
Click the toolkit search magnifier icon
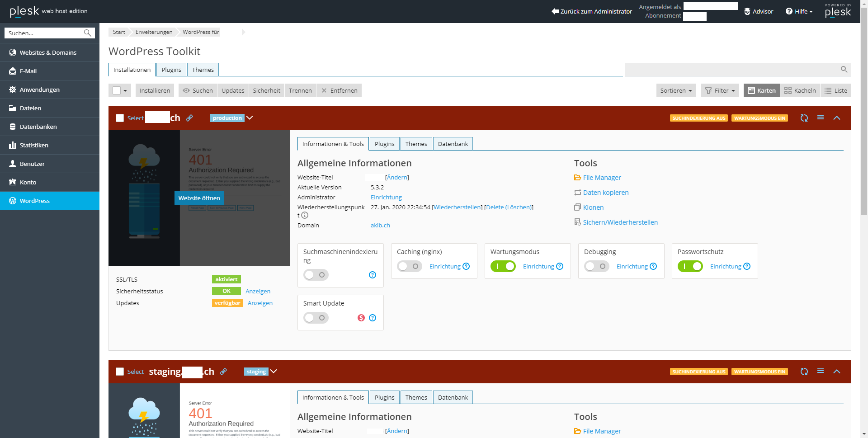[844, 69]
